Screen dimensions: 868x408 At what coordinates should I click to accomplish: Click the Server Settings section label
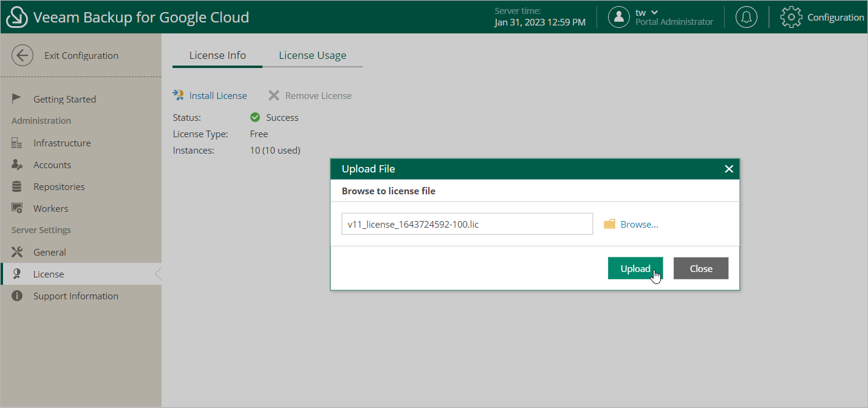[x=41, y=230]
